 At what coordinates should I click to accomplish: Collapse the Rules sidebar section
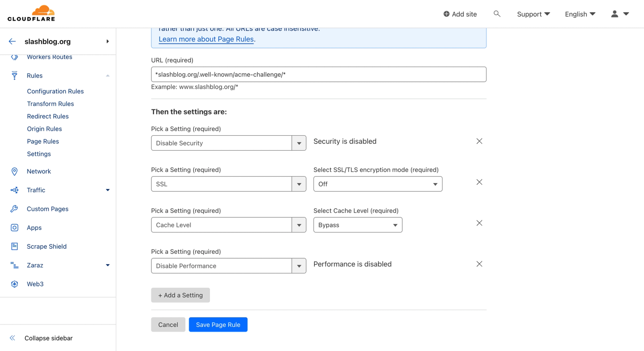(108, 76)
